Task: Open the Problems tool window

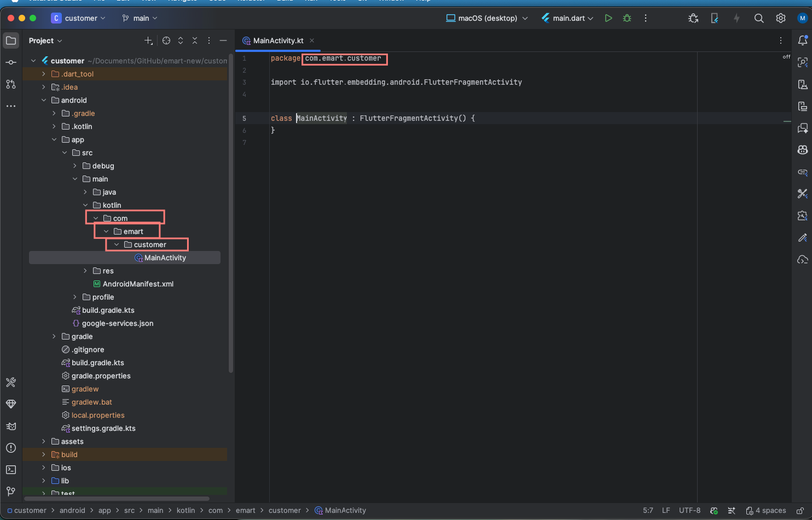Action: pos(11,448)
